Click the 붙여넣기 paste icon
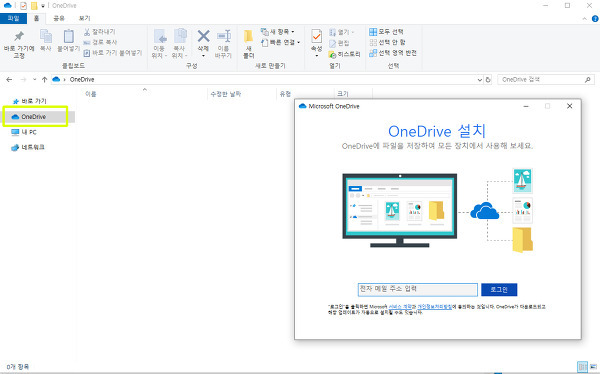The width and height of the screenshot is (600, 374). coord(69,37)
